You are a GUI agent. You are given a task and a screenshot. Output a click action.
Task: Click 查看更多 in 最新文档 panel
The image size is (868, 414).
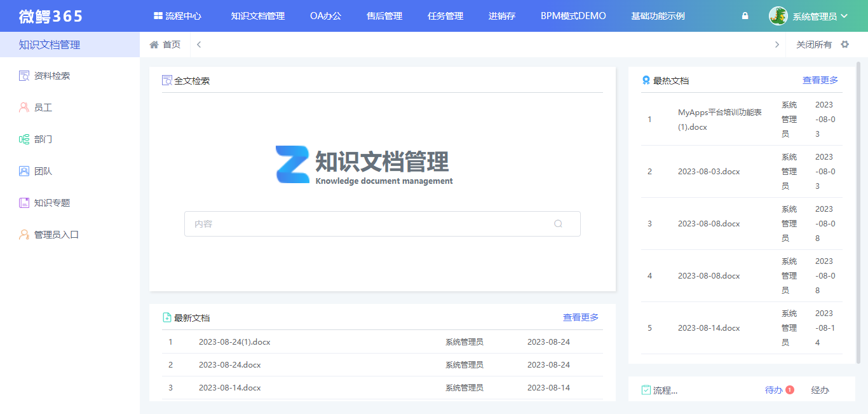pos(581,317)
